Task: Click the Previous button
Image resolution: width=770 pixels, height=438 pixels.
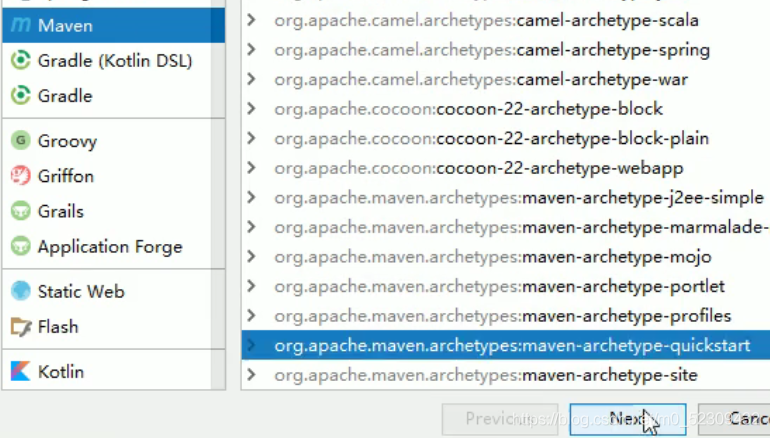Action: (500, 419)
